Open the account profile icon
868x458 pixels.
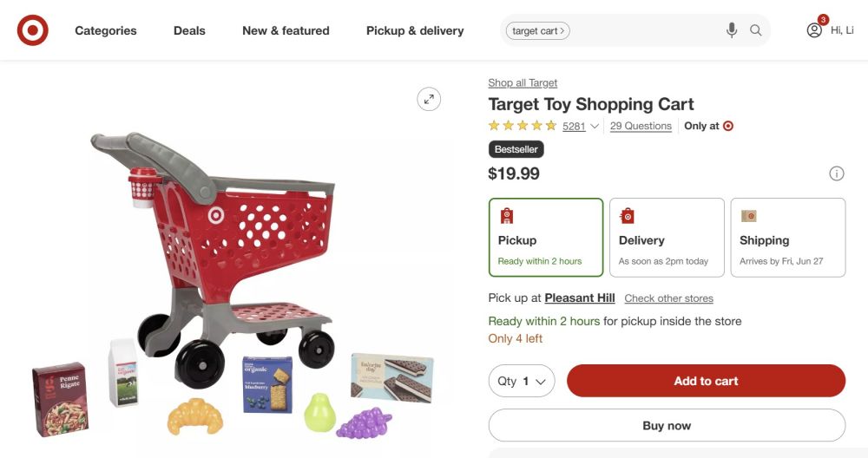coord(814,30)
